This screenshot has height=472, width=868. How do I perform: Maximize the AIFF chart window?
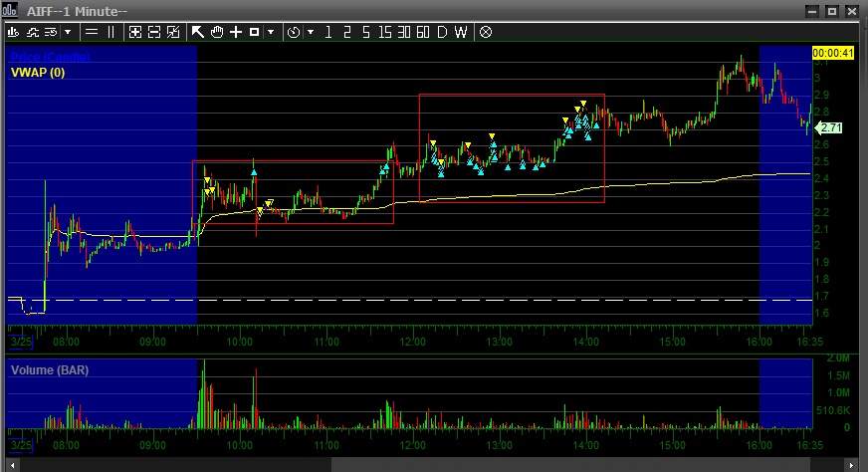(x=832, y=11)
